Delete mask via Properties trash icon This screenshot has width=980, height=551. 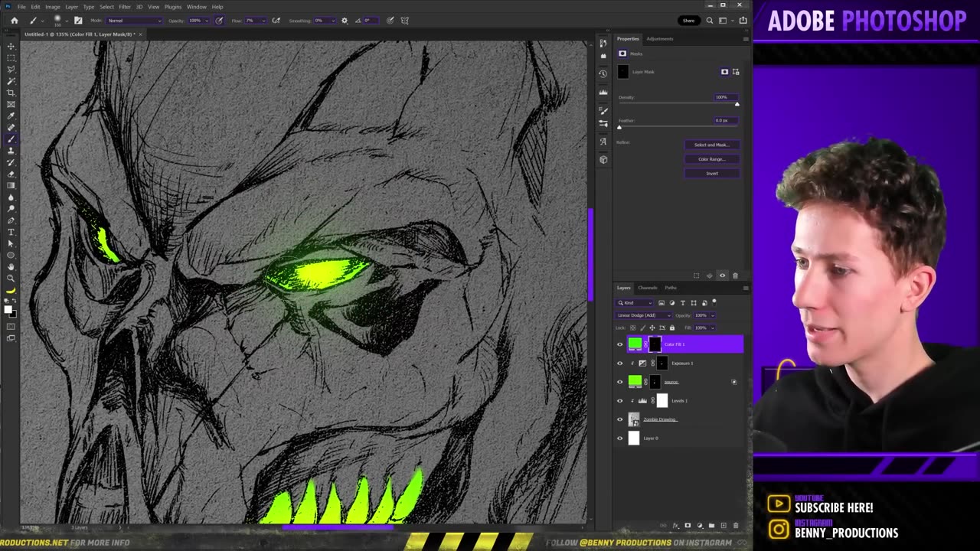coord(735,275)
